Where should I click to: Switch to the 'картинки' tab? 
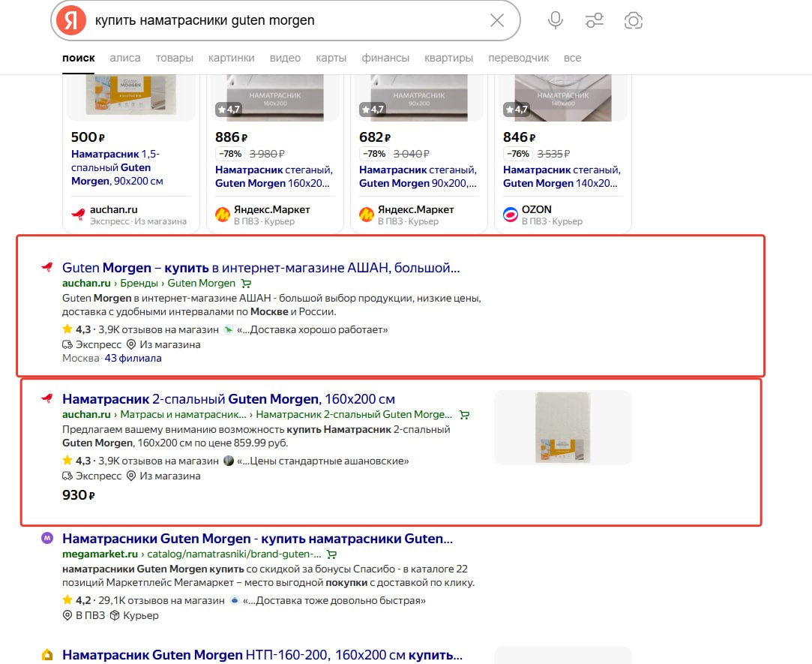(232, 58)
